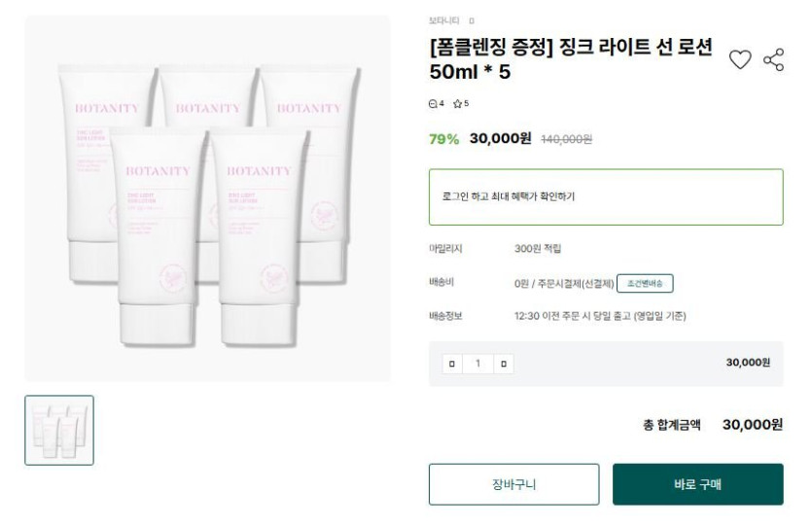Increase quantity with the plus button
The image size is (812, 527).
coord(503,364)
